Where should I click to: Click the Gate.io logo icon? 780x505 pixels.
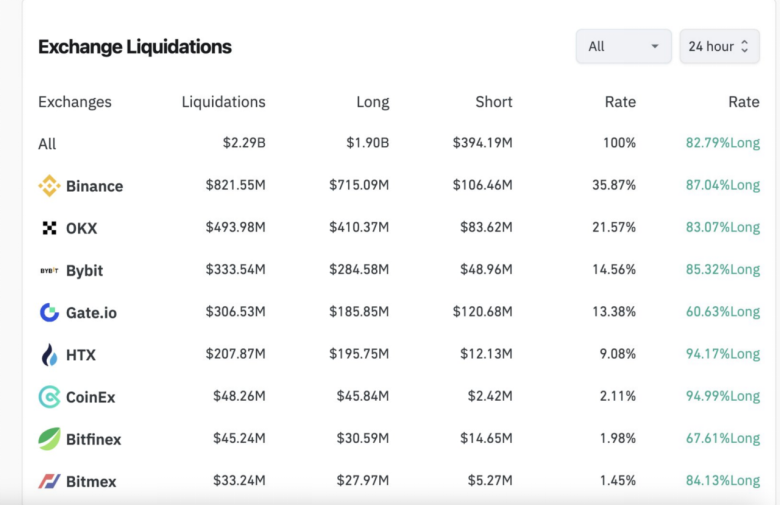(x=49, y=312)
